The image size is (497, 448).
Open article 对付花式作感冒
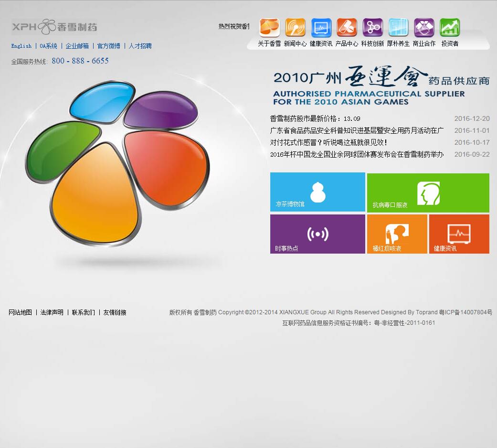pos(328,143)
